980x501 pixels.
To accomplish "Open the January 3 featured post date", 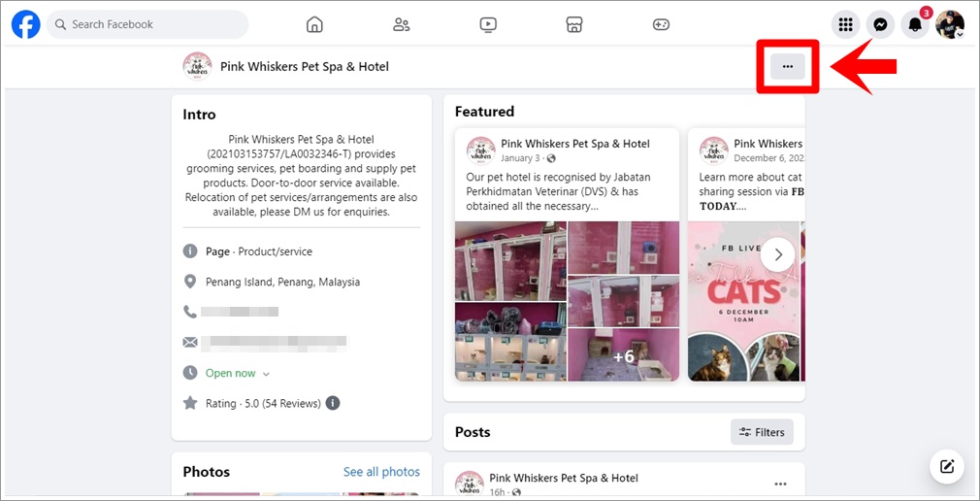I will click(x=520, y=158).
